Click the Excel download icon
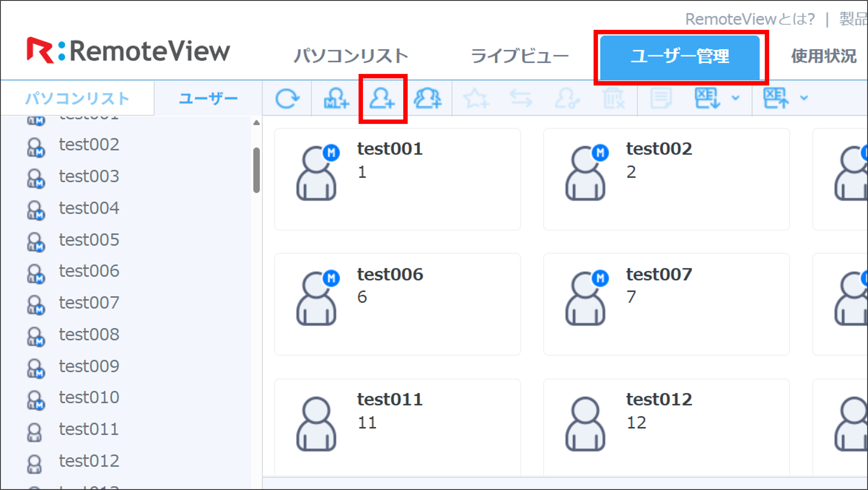Image resolution: width=868 pixels, height=490 pixels. (x=707, y=98)
